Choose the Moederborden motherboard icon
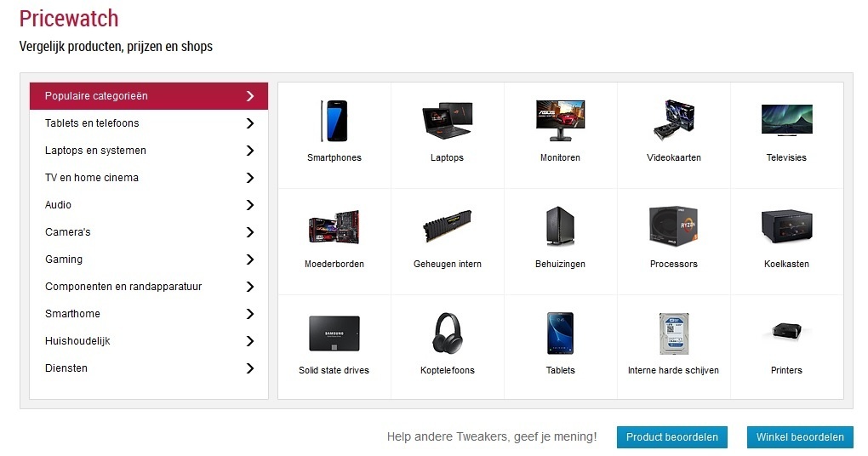Image resolution: width=868 pixels, height=456 pixels. [x=334, y=227]
